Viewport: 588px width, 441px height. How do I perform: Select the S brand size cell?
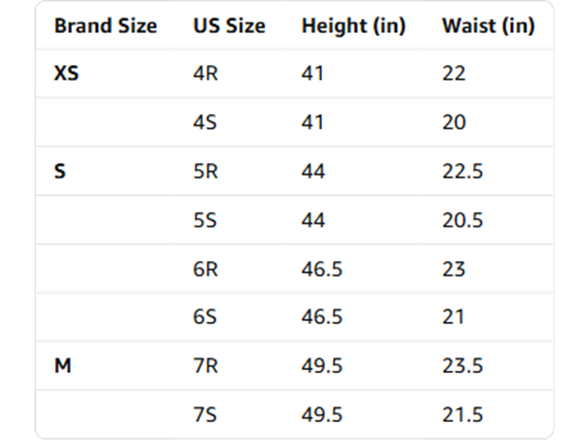(60, 171)
